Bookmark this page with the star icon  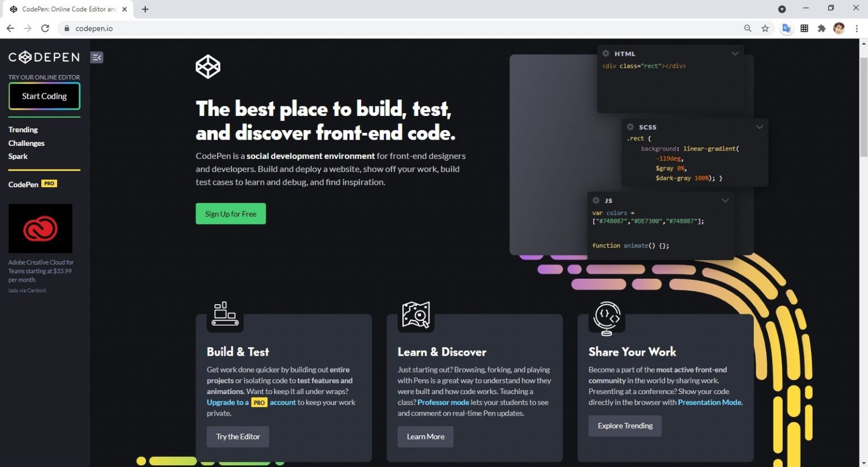tap(765, 28)
